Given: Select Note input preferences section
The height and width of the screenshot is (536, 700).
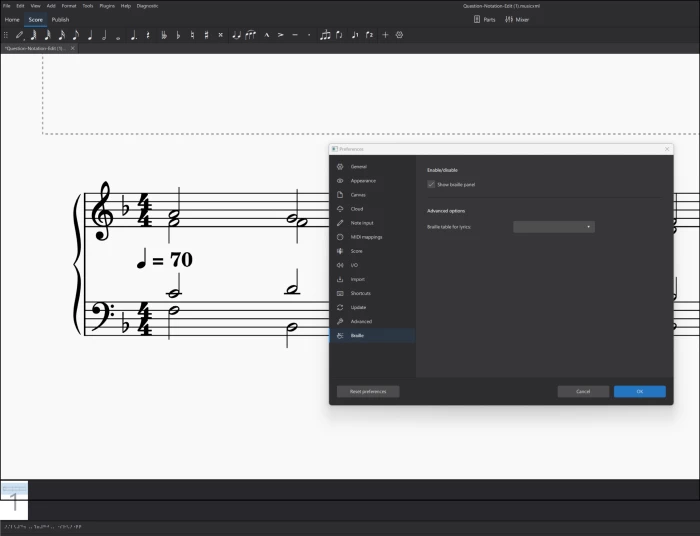Looking at the screenshot, I should 362,223.
